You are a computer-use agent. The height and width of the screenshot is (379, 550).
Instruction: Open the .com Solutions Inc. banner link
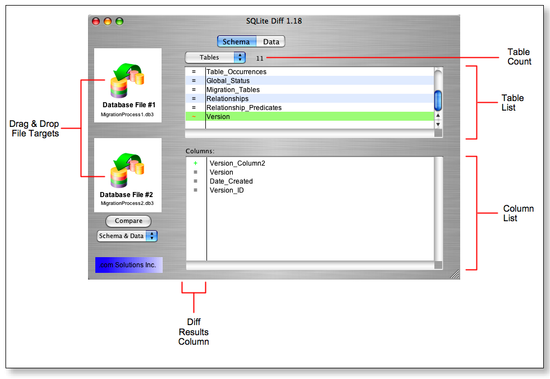pyautogui.click(x=129, y=265)
